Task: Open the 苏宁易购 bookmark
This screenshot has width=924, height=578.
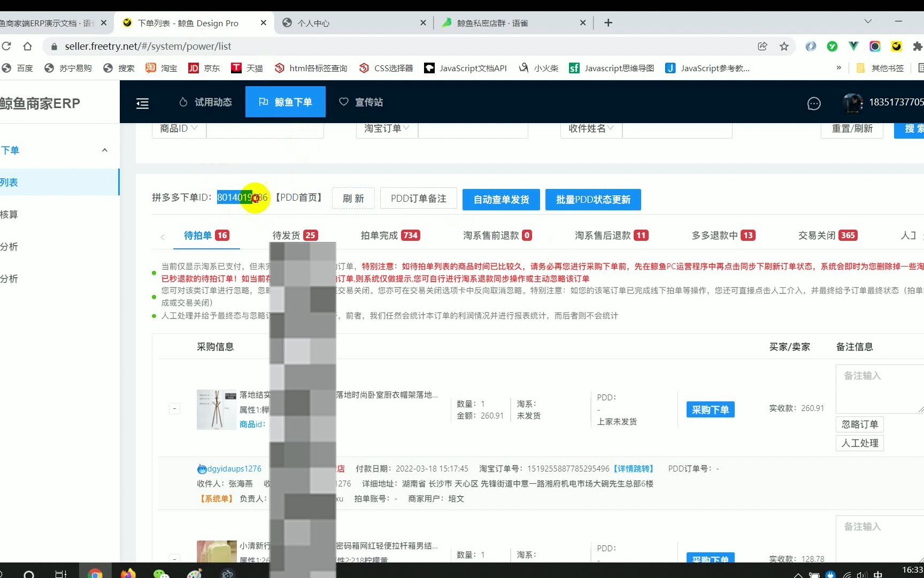Action: (68, 68)
